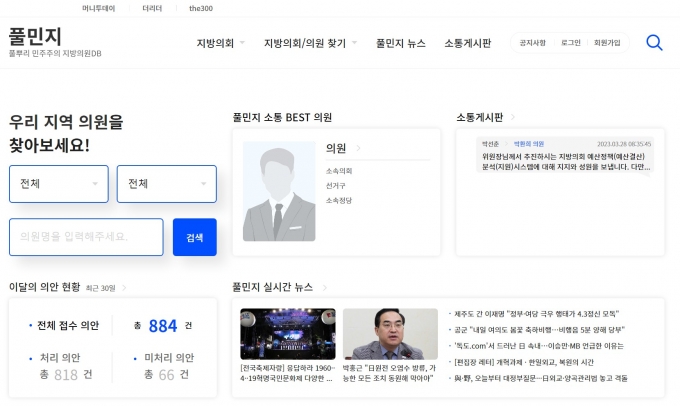Open the 회원가입 sign-up link
The width and height of the screenshot is (680, 406).
point(607,43)
